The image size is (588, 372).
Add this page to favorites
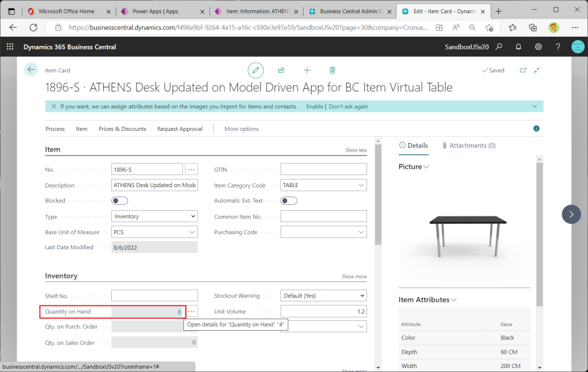tap(489, 28)
